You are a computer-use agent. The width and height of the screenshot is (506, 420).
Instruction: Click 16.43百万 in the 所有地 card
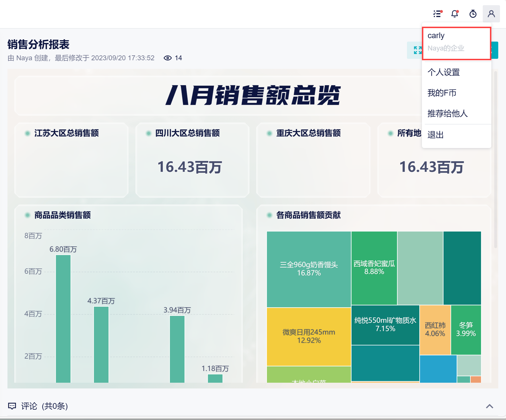point(432,167)
